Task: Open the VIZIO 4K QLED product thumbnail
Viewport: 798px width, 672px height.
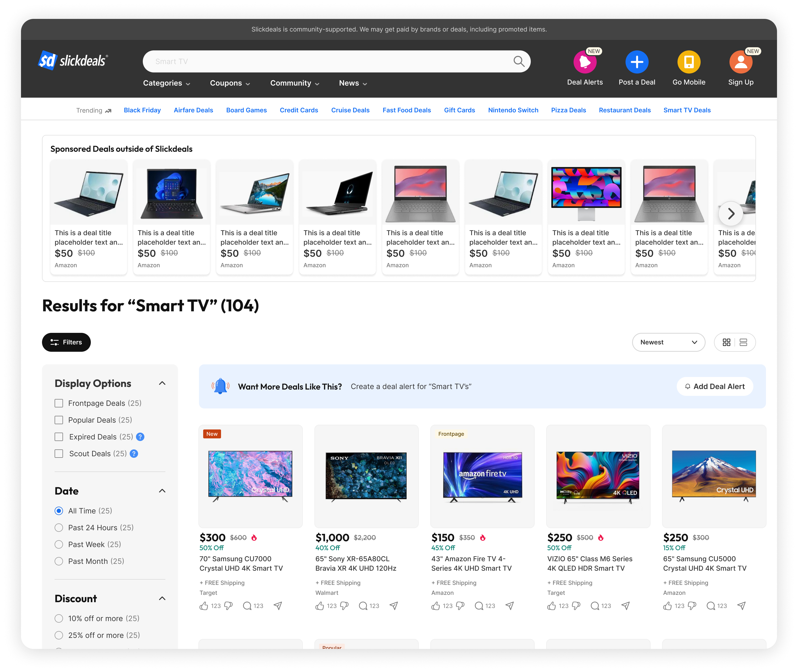Action: pyautogui.click(x=598, y=476)
